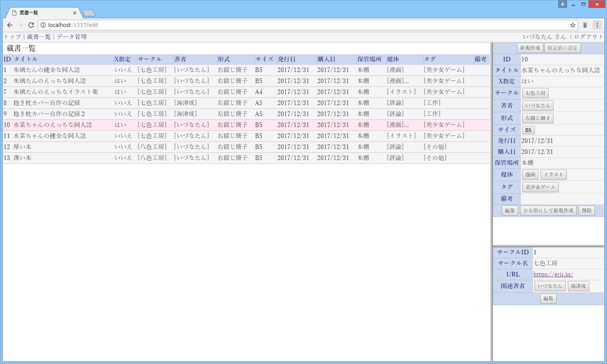This screenshot has width=607, height=364.
Task: Select the row 水菜ちゃんの健全な同人誌
Action: tap(246, 136)
